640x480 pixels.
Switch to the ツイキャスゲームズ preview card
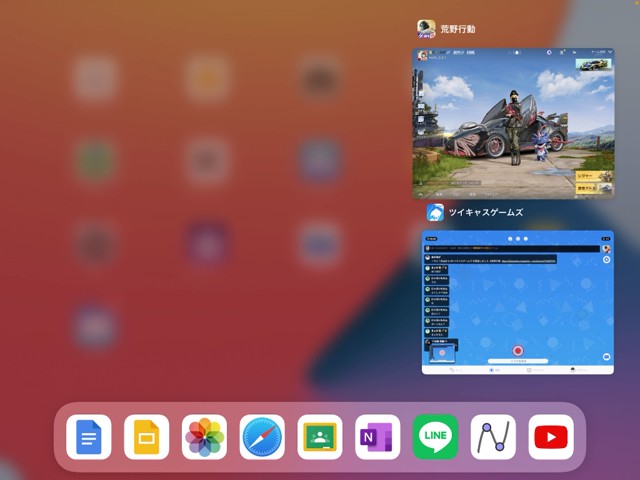518,302
